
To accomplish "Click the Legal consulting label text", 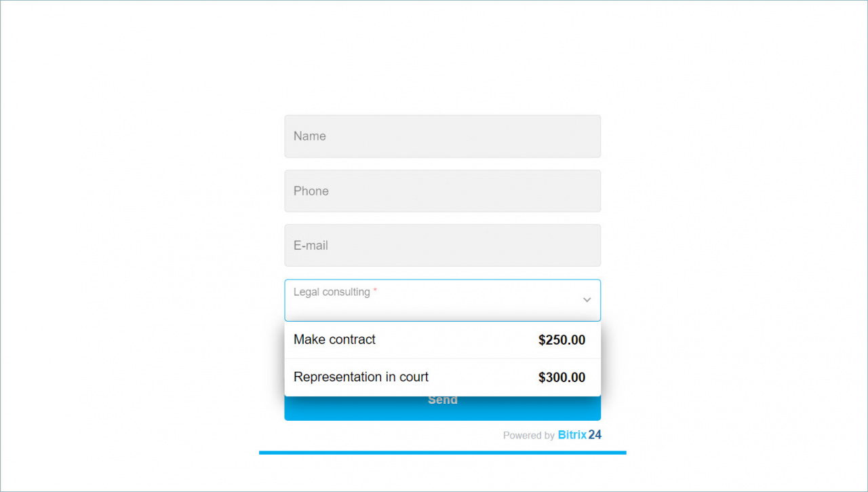I will point(332,292).
